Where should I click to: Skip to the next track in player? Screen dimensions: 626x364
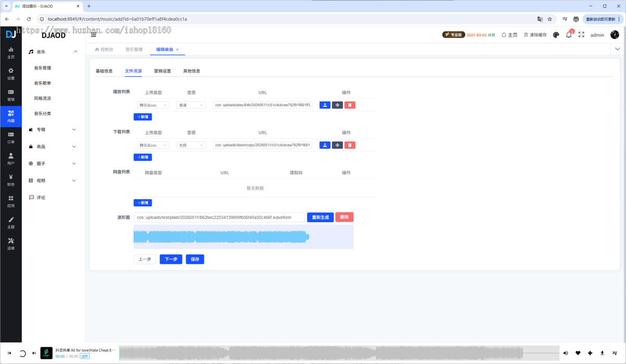(x=34, y=353)
